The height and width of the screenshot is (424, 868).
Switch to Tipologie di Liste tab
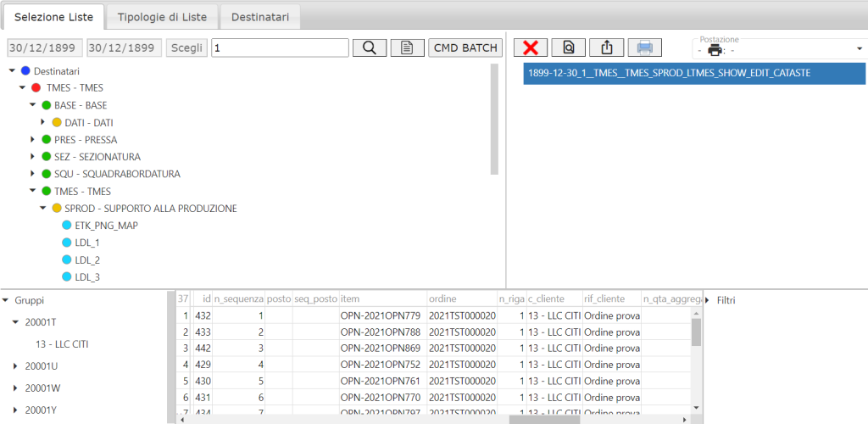click(161, 17)
